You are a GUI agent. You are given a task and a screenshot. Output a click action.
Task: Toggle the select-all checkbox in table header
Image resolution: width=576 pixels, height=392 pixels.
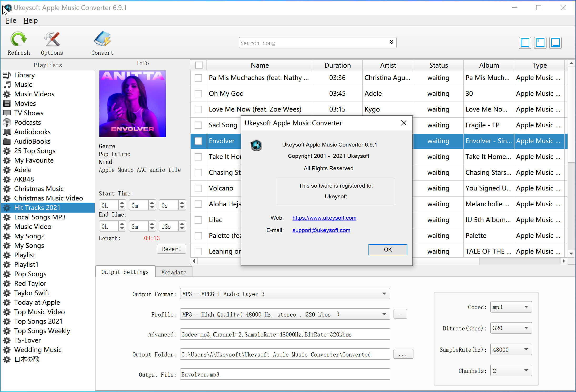click(x=198, y=65)
